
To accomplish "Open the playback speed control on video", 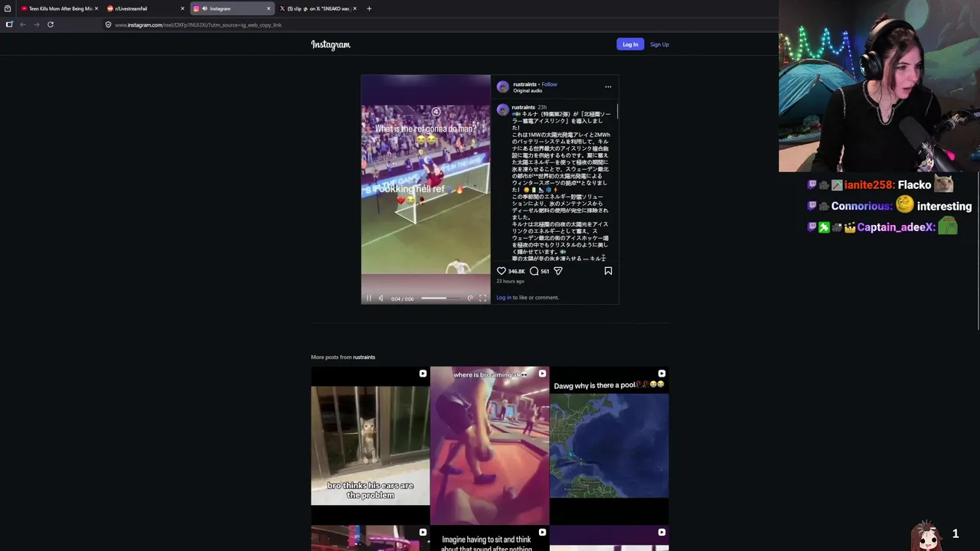I will click(470, 298).
